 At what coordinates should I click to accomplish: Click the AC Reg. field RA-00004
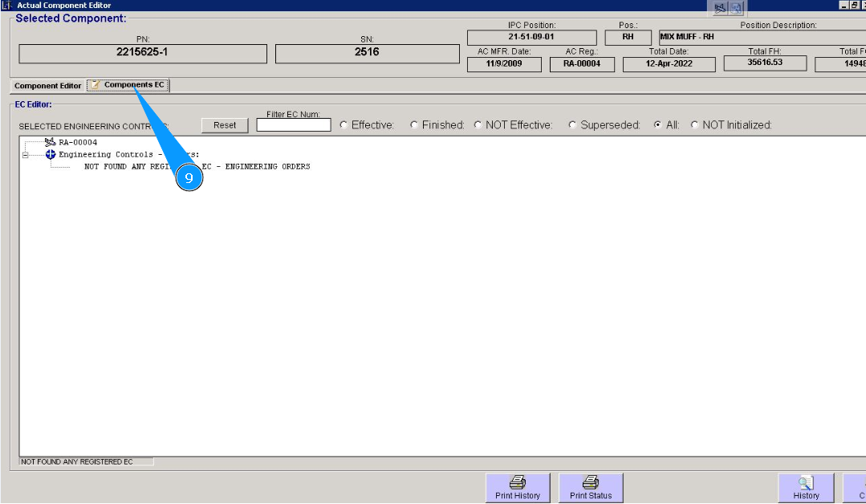pos(582,64)
